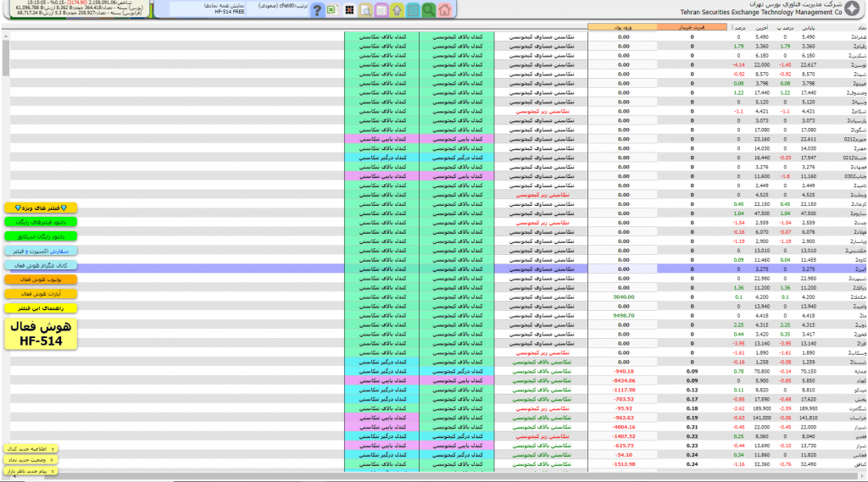The width and height of the screenshot is (868, 482).
Task: Click 'دانلود فیلترهای رایگان' green button
Action: click(40, 222)
